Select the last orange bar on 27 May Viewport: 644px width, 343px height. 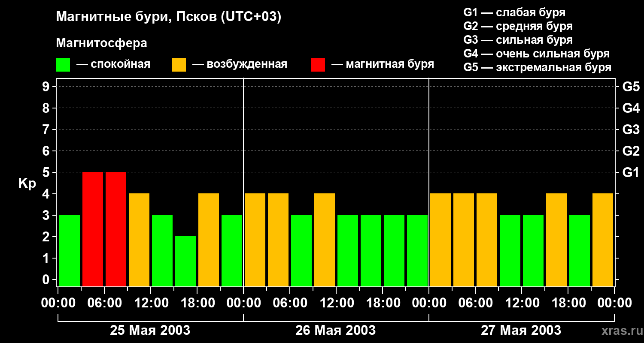pos(603,240)
